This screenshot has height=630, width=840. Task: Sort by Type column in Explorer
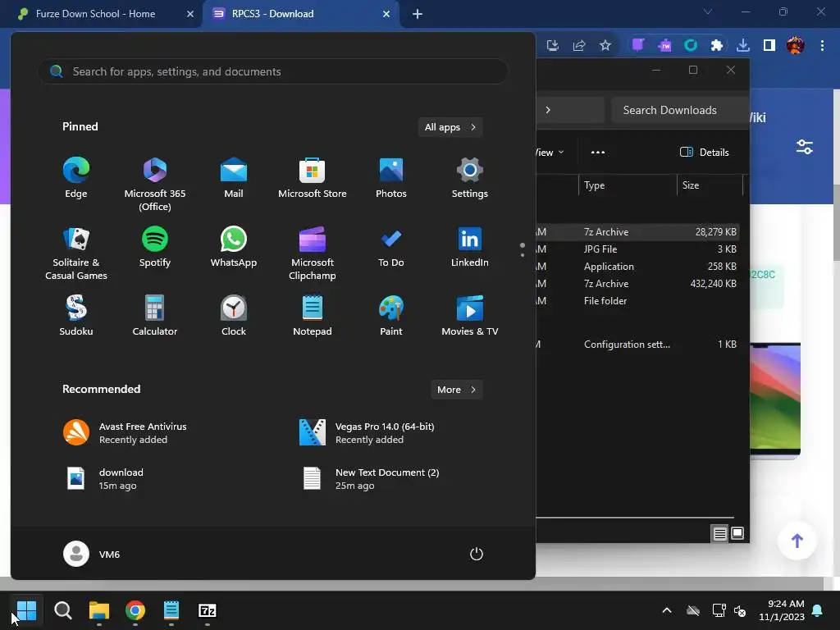(x=628, y=185)
